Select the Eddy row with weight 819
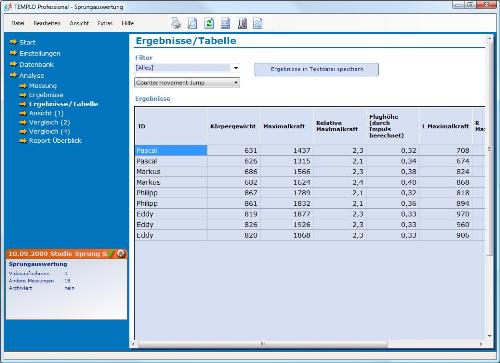The width and height of the screenshot is (500, 363). coord(310,214)
